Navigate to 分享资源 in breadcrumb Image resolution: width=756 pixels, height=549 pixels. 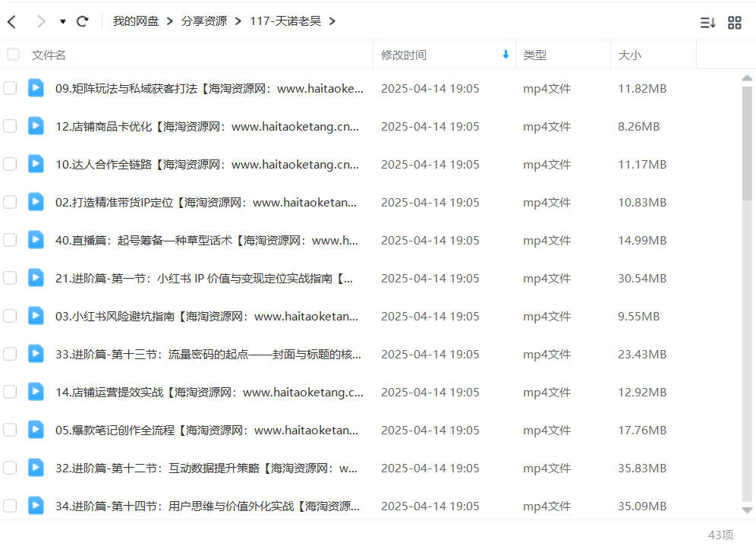[x=204, y=21]
